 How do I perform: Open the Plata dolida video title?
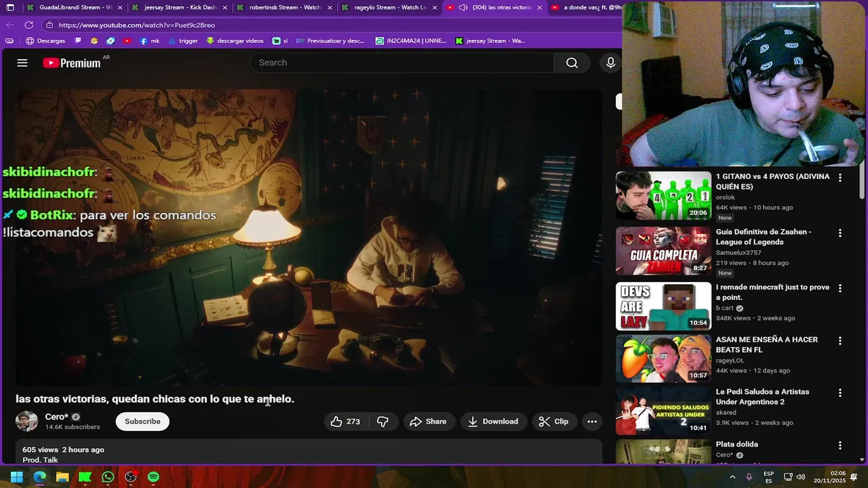coord(737,445)
